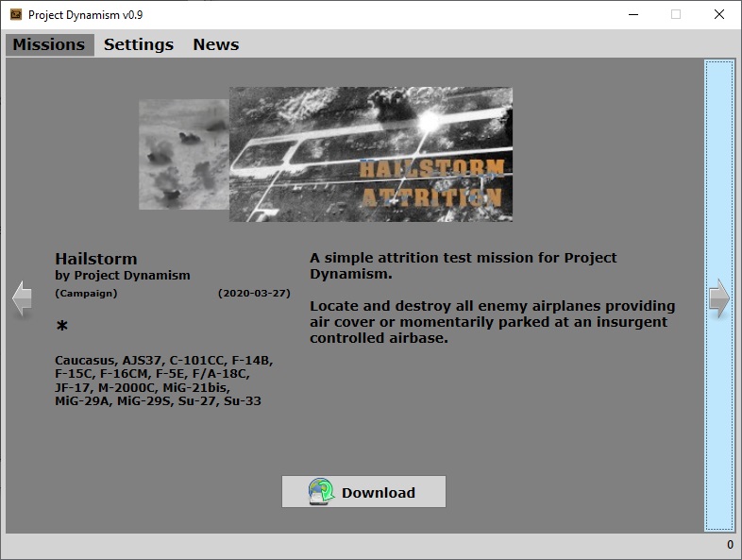
Task: Click small grayscale aerial thumbnail left of banner
Action: [183, 155]
